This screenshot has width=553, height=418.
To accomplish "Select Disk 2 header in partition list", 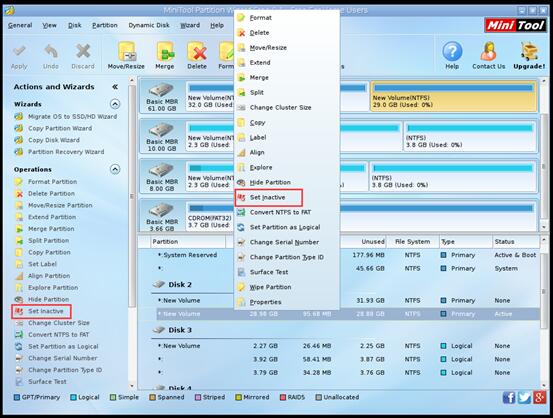I will (x=180, y=285).
